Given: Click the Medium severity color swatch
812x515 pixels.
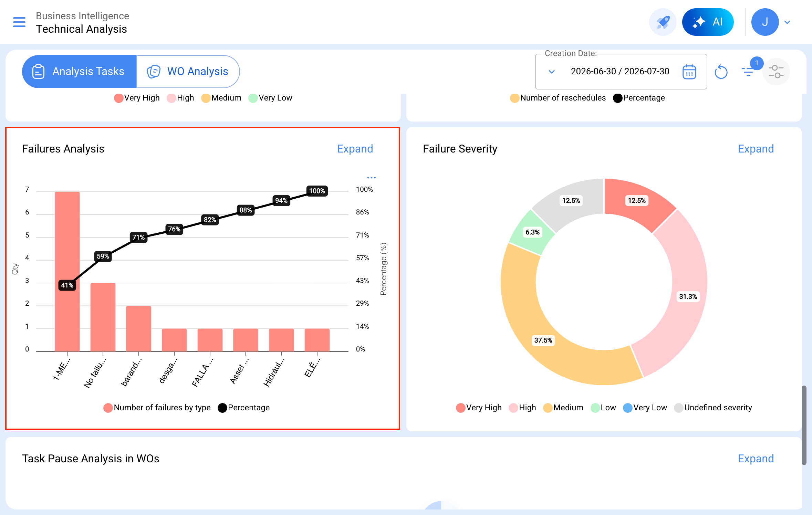Looking at the screenshot, I should [548, 408].
